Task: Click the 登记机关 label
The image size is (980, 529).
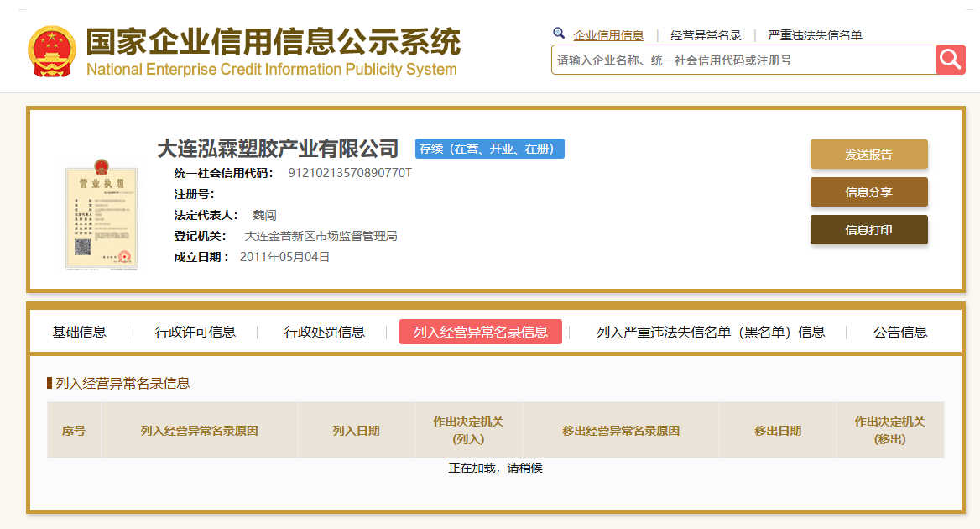Action: [x=200, y=236]
